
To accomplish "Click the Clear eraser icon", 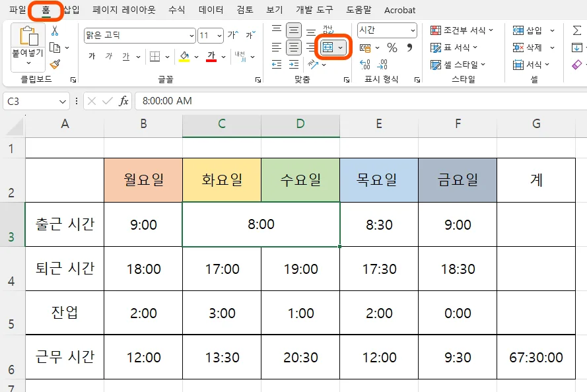I will [x=577, y=65].
